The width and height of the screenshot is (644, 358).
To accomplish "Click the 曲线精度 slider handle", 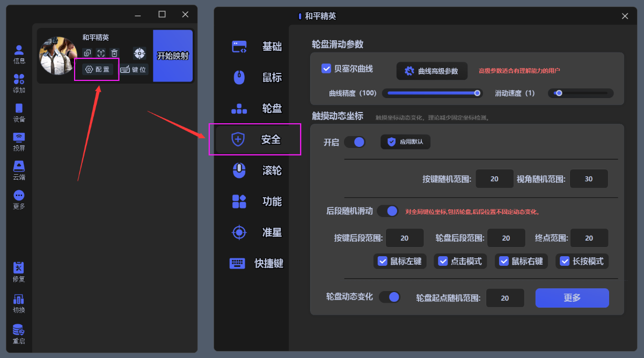I will click(477, 93).
